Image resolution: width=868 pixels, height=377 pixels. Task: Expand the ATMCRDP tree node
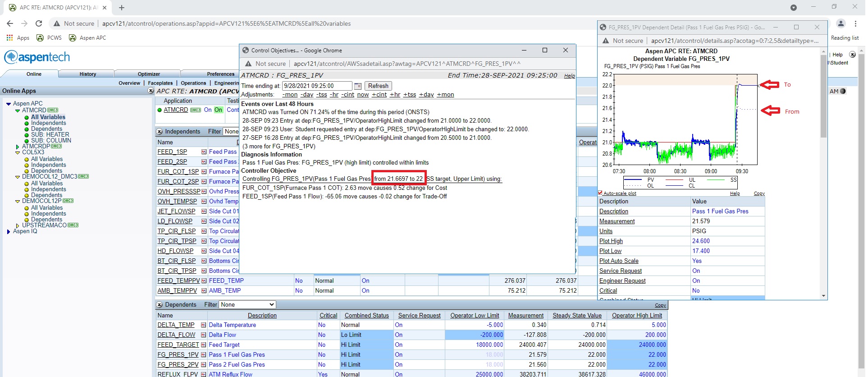click(x=18, y=147)
